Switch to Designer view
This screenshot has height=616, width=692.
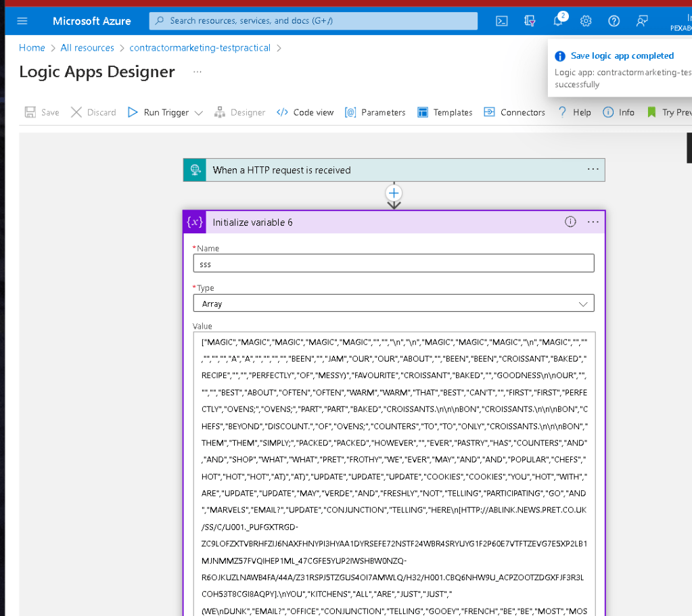click(239, 112)
